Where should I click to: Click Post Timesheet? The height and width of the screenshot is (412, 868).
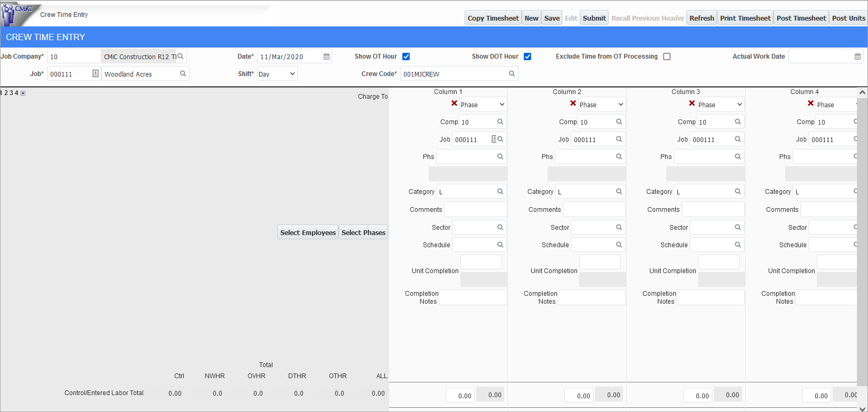(x=801, y=18)
